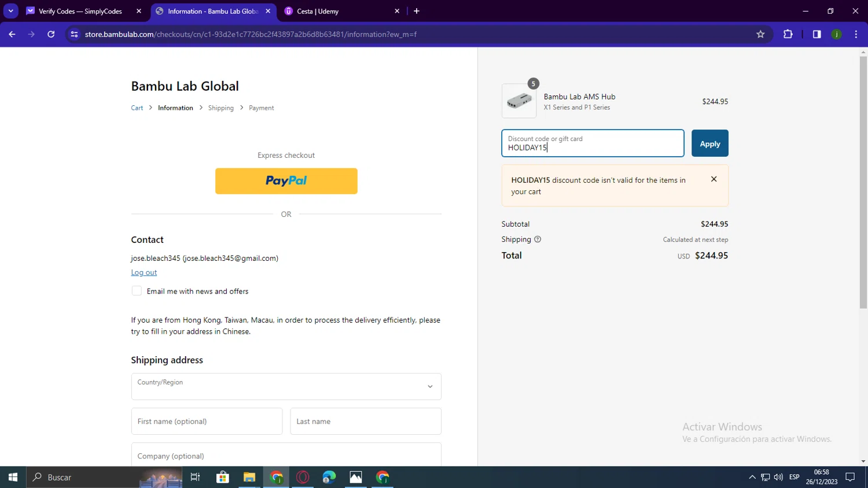The width and height of the screenshot is (868, 488).
Task: Pay with the PayPal express checkout button
Action: point(286,181)
